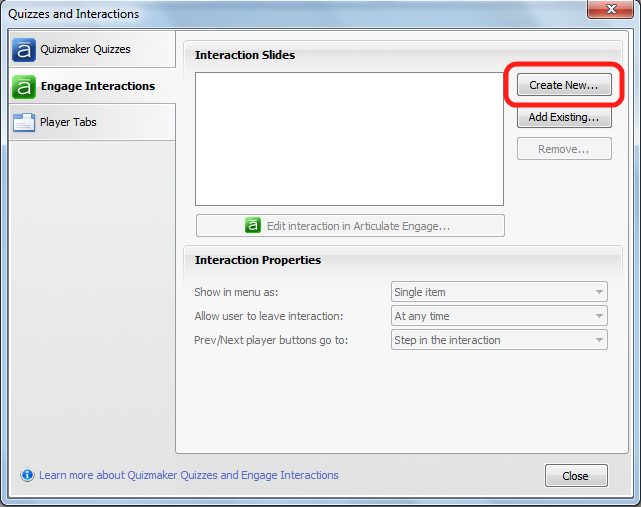
Task: Open Learn more about Quizmaker Quizzes link
Action: pyautogui.click(x=189, y=475)
